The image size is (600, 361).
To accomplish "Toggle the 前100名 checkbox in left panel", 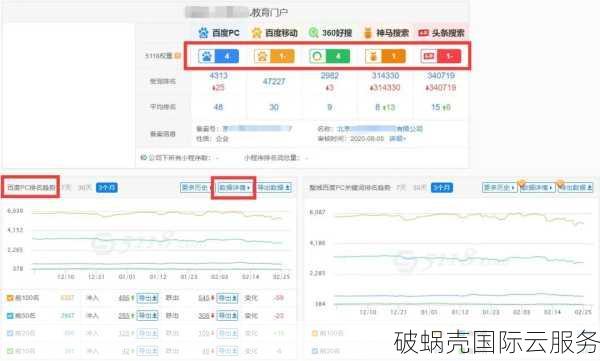I will pos(10,298).
